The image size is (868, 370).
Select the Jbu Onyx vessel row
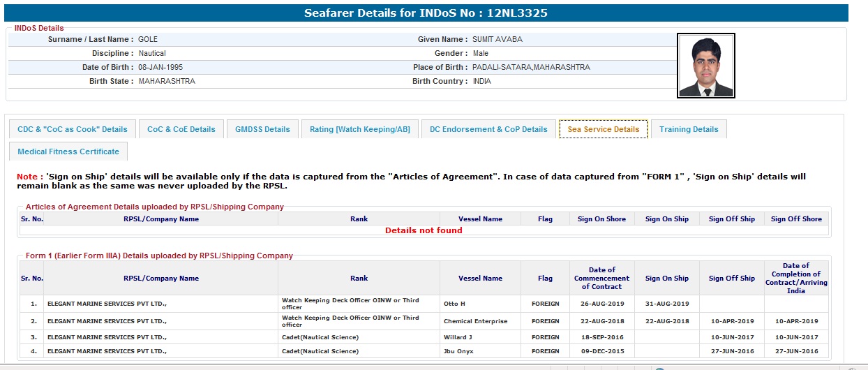[x=459, y=352]
